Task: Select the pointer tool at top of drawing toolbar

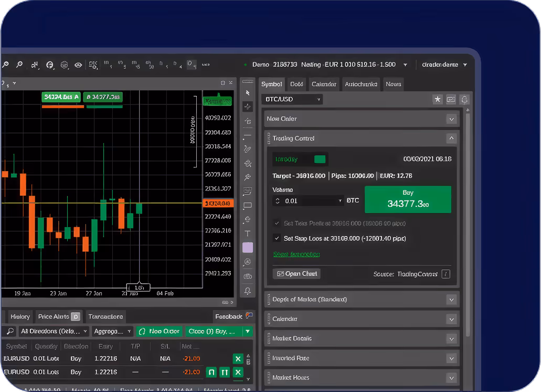Action: [247, 93]
